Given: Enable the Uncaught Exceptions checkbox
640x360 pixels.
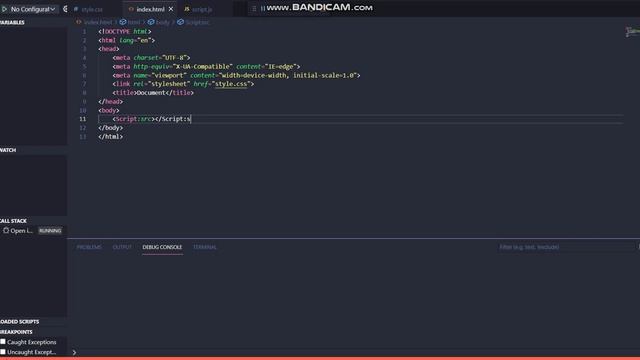Looking at the screenshot, I should pos(3,351).
